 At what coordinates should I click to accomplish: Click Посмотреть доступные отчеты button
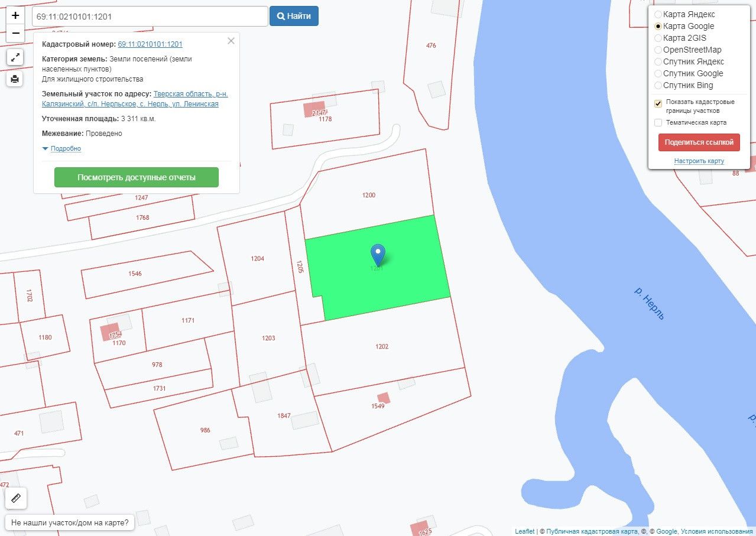click(137, 177)
